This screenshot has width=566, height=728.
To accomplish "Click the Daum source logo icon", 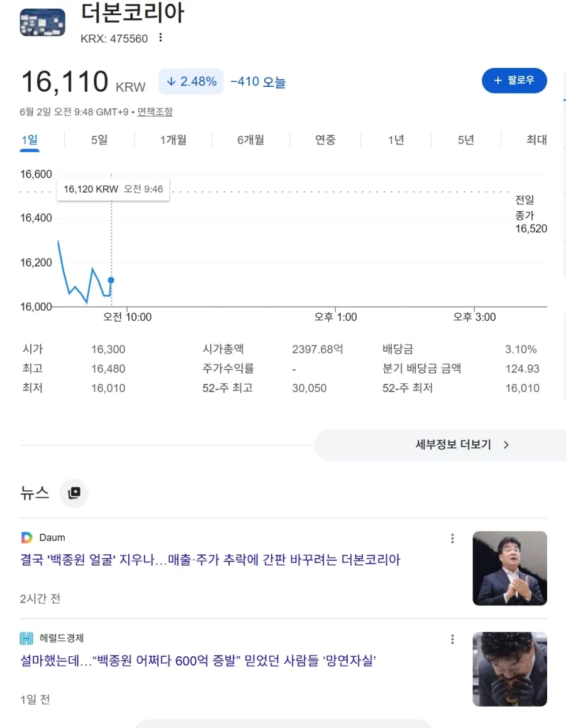I will [27, 537].
